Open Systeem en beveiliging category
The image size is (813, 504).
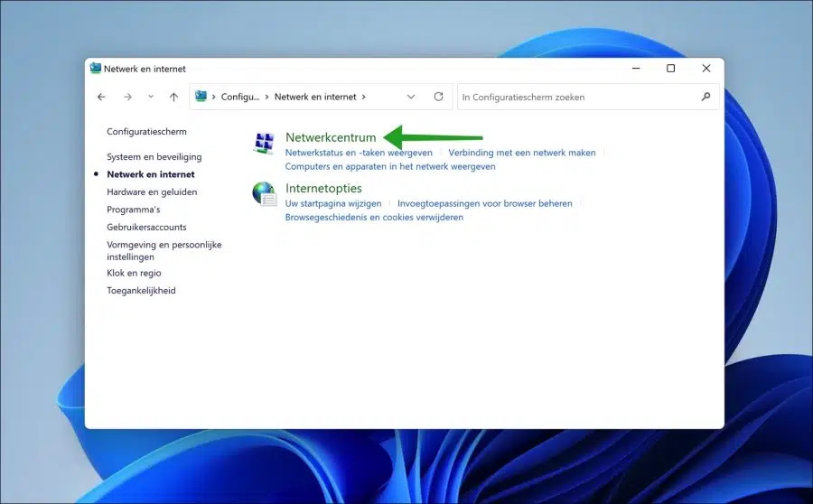[154, 156]
